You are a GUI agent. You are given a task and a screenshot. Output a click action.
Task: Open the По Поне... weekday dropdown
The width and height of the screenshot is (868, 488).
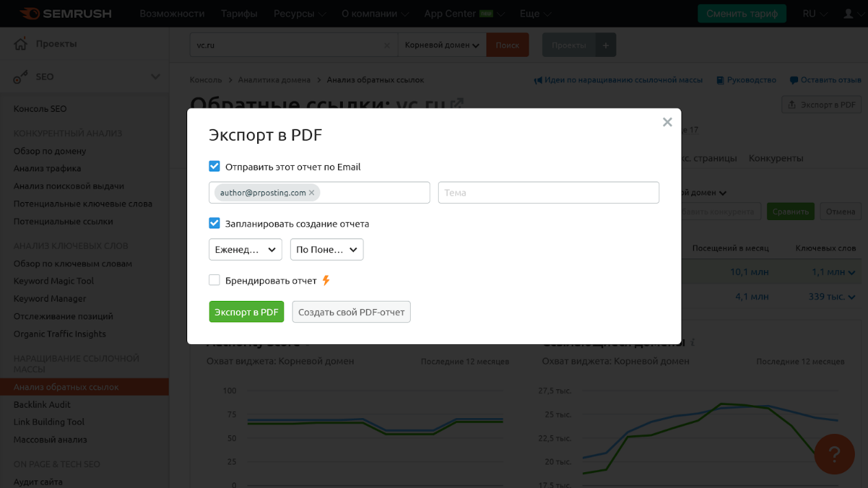pyautogui.click(x=327, y=249)
